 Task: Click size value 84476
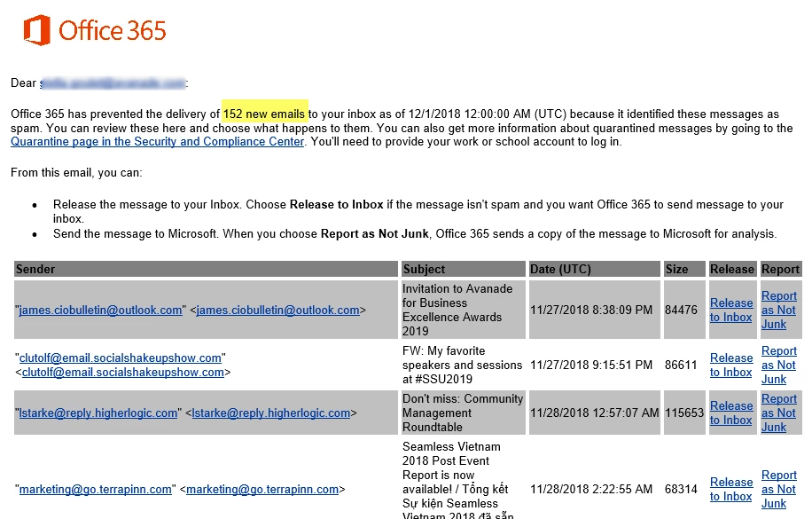coord(681,310)
